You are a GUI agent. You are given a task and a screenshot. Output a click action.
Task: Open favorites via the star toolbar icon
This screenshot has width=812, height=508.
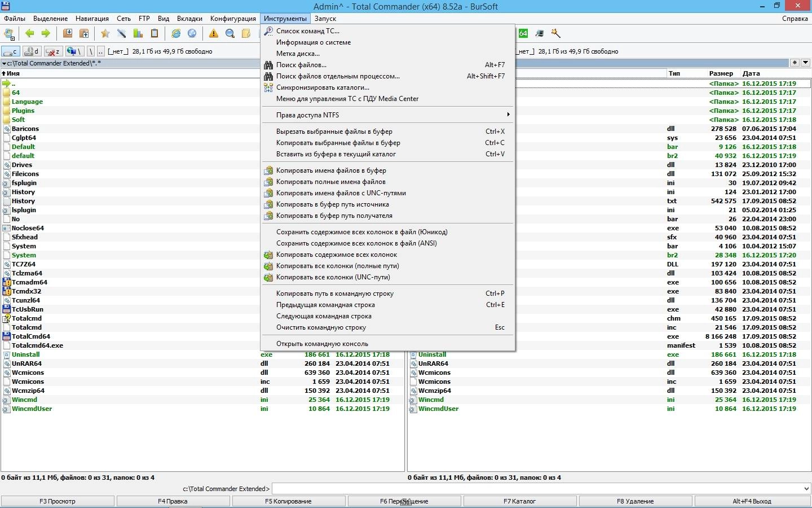click(x=105, y=33)
